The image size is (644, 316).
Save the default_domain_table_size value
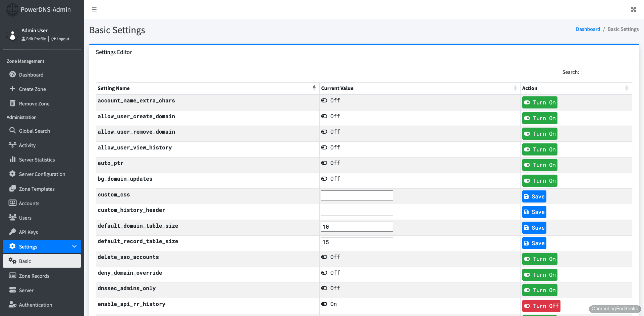[x=534, y=227]
